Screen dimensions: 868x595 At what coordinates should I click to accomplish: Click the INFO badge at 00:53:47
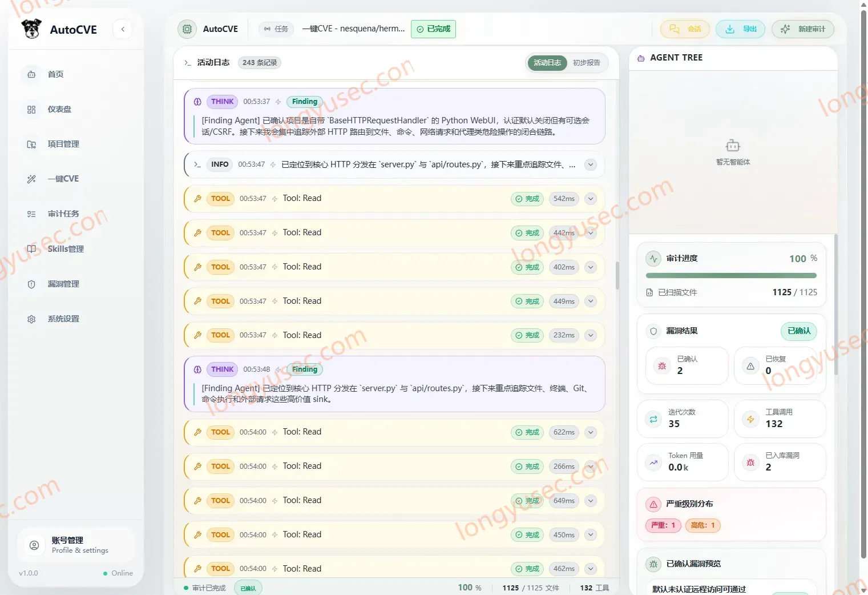click(x=220, y=164)
